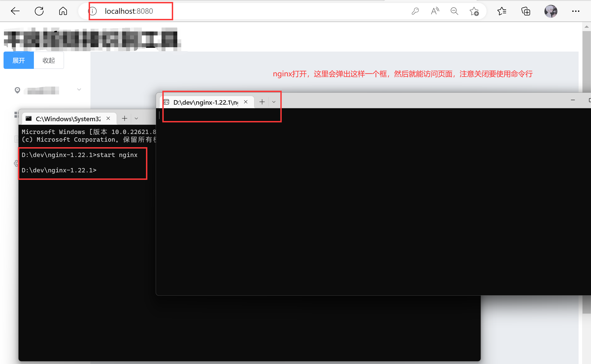Reload the localhost page
This screenshot has width=591, height=364.
[39, 11]
